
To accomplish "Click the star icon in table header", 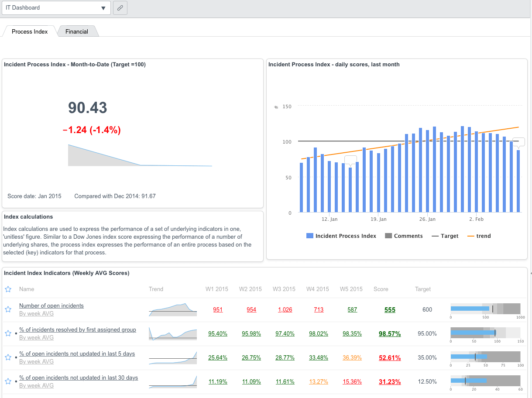I will point(8,289).
